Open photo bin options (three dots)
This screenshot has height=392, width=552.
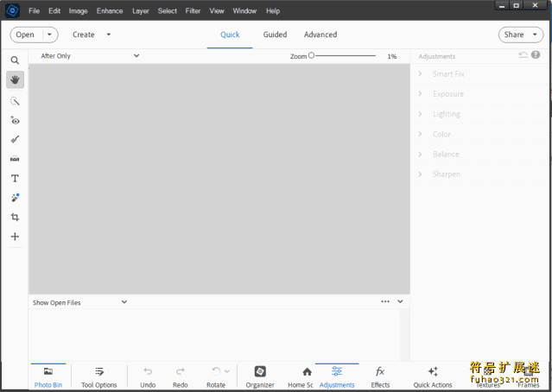[x=385, y=301]
